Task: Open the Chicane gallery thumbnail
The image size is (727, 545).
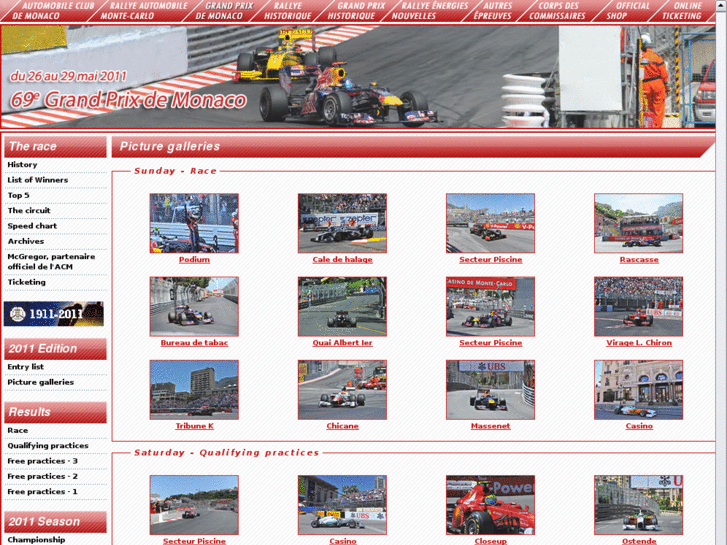Action: click(x=342, y=390)
